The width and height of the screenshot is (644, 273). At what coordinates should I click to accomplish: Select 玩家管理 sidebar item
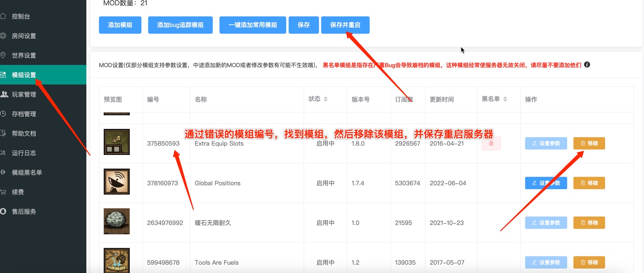click(x=24, y=95)
